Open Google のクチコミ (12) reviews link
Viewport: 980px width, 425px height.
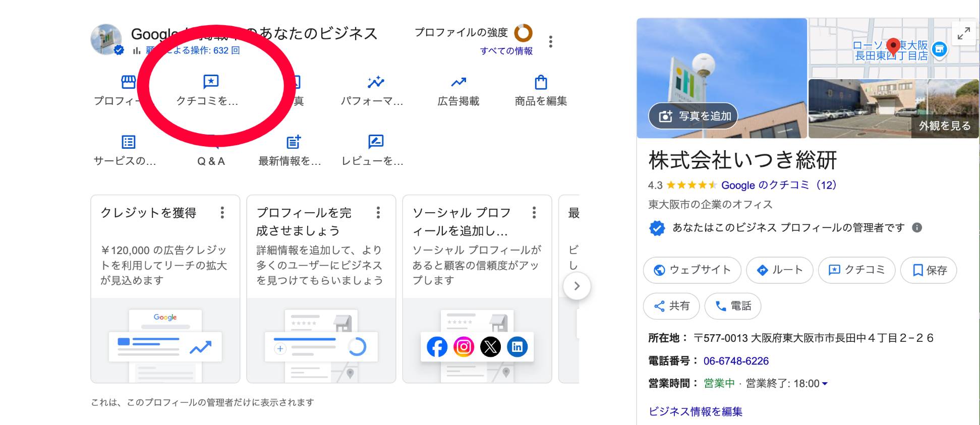pos(779,185)
